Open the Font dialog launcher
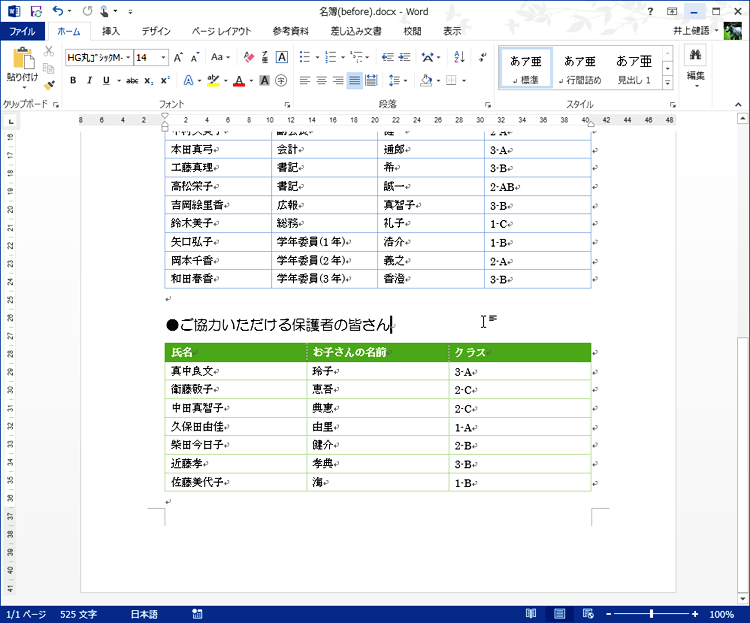 (x=287, y=104)
